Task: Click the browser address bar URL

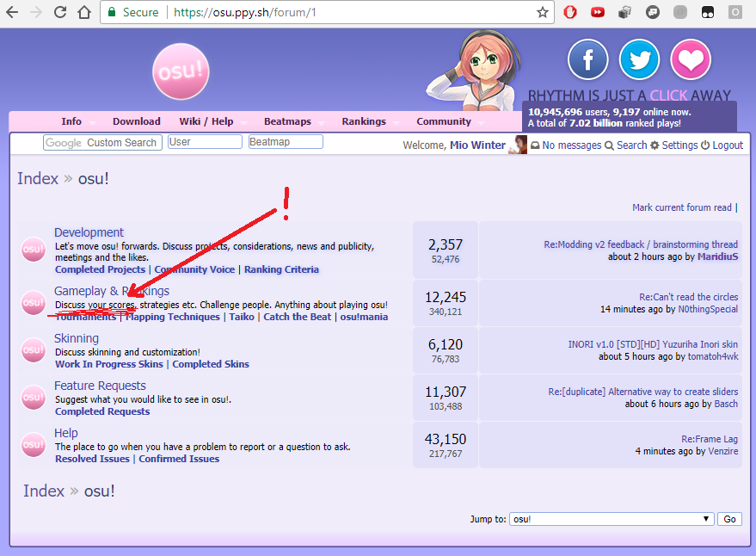Action: pyautogui.click(x=245, y=12)
